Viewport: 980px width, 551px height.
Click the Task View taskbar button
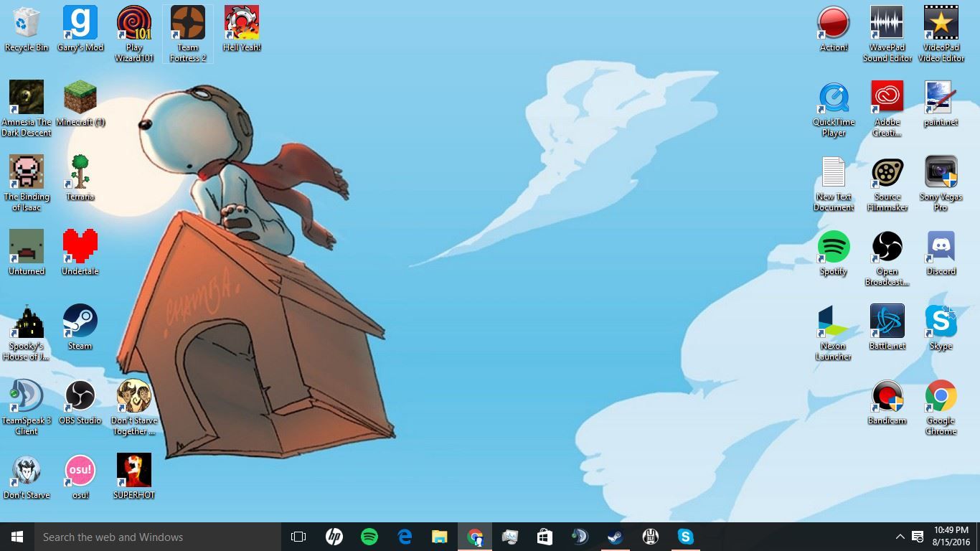coord(298,537)
